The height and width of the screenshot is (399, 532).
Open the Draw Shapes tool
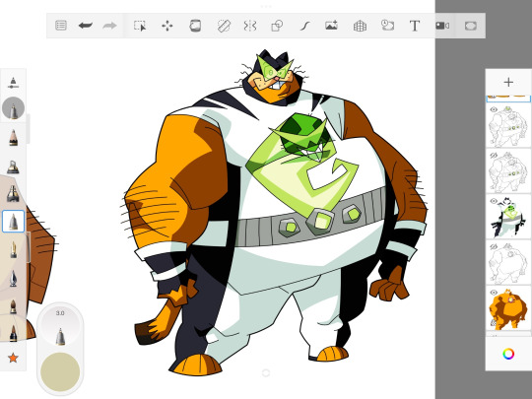pyautogui.click(x=277, y=26)
